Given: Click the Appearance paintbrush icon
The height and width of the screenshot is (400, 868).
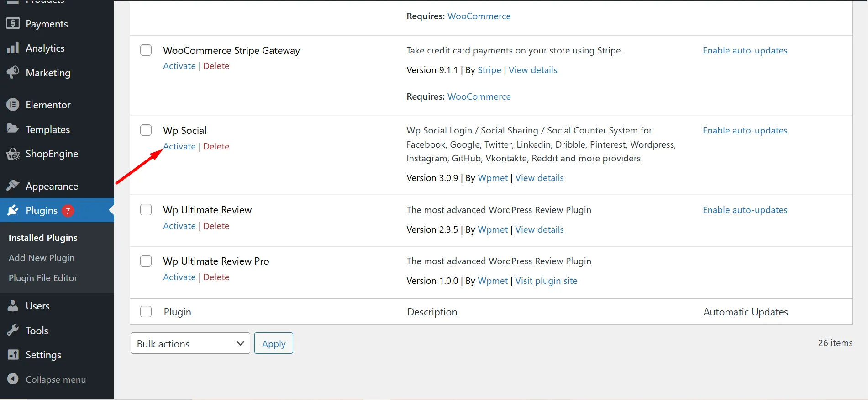Looking at the screenshot, I should point(13,186).
